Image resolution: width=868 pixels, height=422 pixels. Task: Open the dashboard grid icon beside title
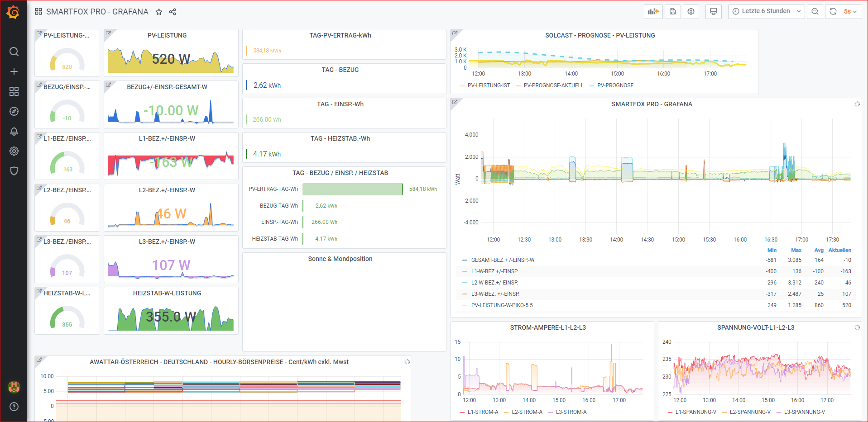[x=38, y=11]
